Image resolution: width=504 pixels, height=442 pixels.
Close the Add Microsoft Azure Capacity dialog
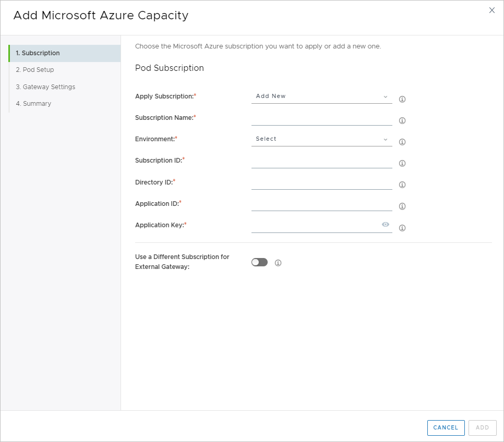point(492,10)
